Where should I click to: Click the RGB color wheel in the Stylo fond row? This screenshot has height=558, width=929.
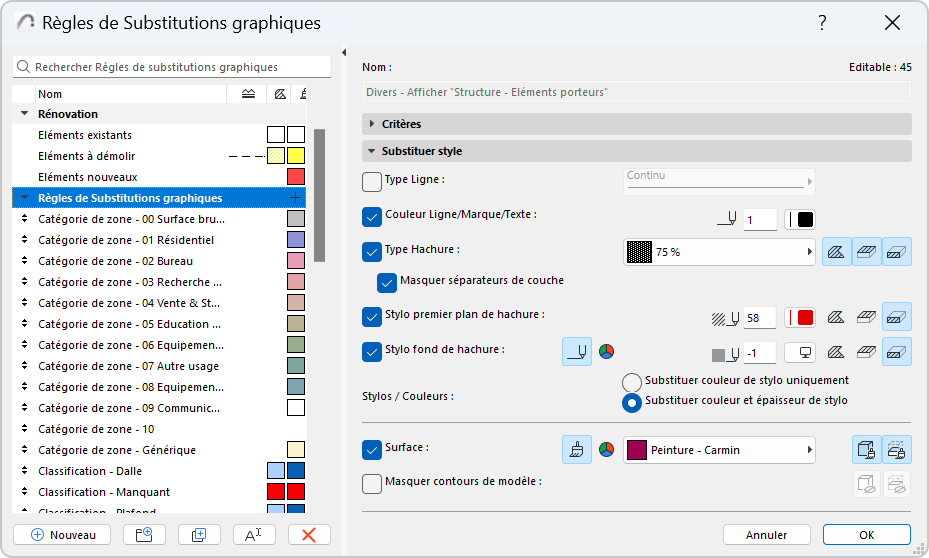606,352
